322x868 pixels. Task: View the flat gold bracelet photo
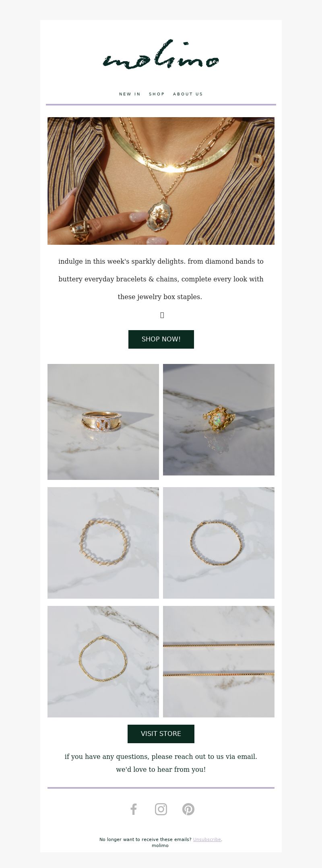coord(103,661)
